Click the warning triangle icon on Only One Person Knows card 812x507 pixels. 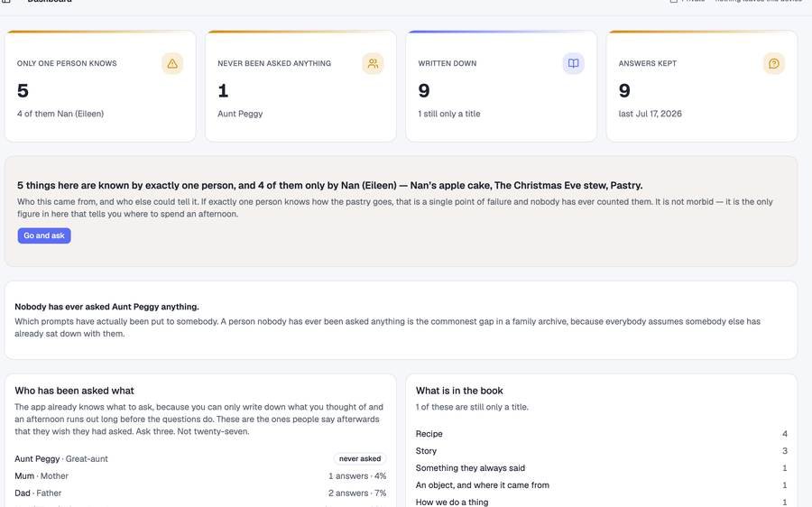(172, 63)
